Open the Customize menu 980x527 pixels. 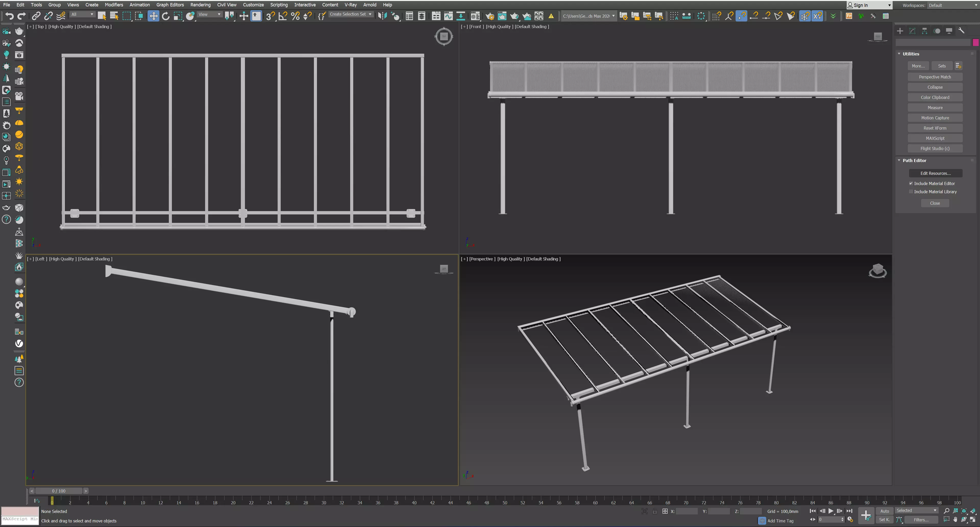[253, 5]
